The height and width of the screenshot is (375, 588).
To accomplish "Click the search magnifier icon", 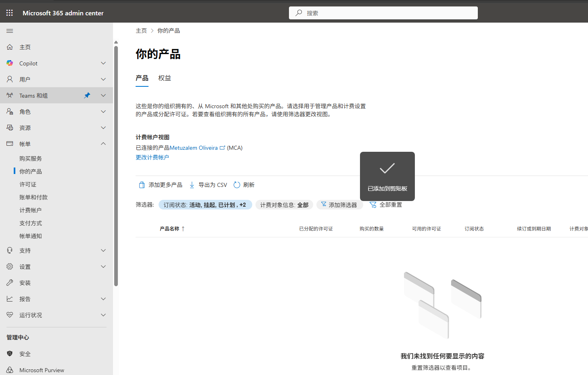I will coord(299,13).
